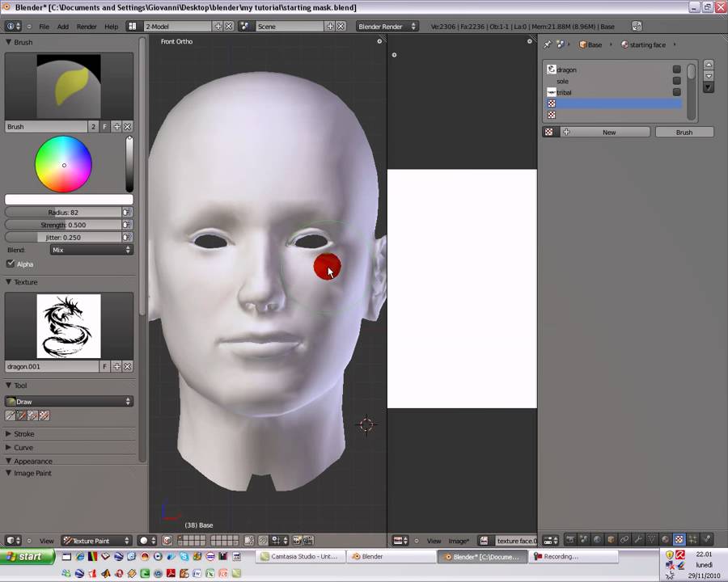Toggle the Alpha checkbox
This screenshot has height=582, width=728.
pos(11,264)
